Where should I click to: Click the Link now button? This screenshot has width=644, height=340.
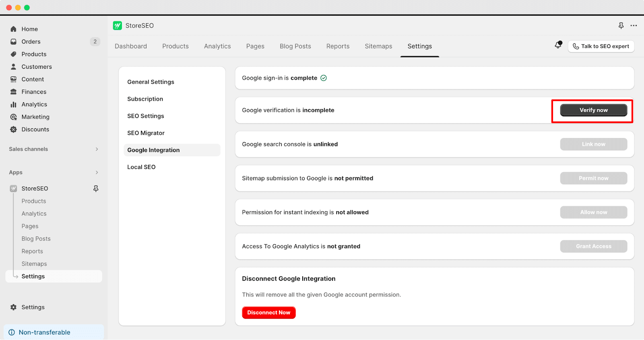tap(594, 144)
